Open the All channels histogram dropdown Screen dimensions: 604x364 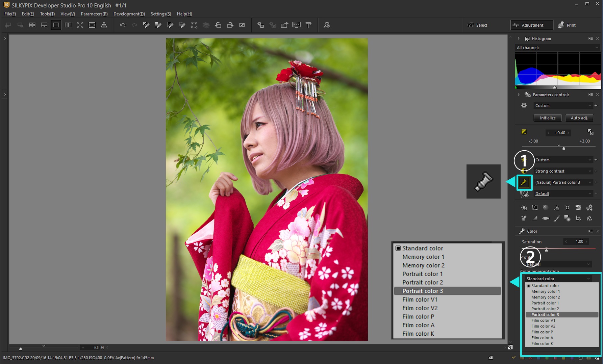[557, 48]
